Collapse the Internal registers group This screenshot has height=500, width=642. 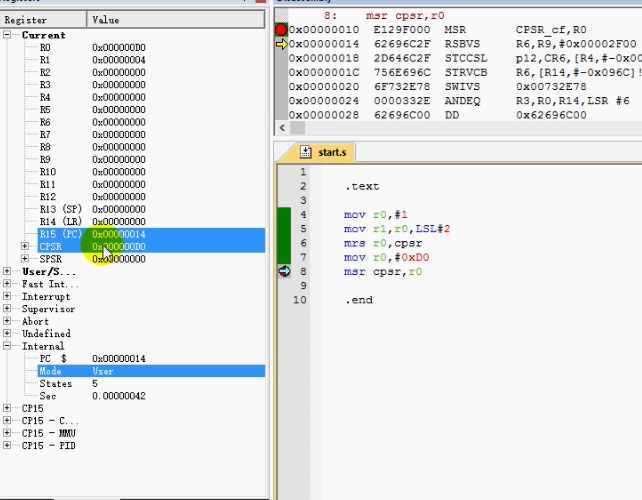tap(8, 346)
